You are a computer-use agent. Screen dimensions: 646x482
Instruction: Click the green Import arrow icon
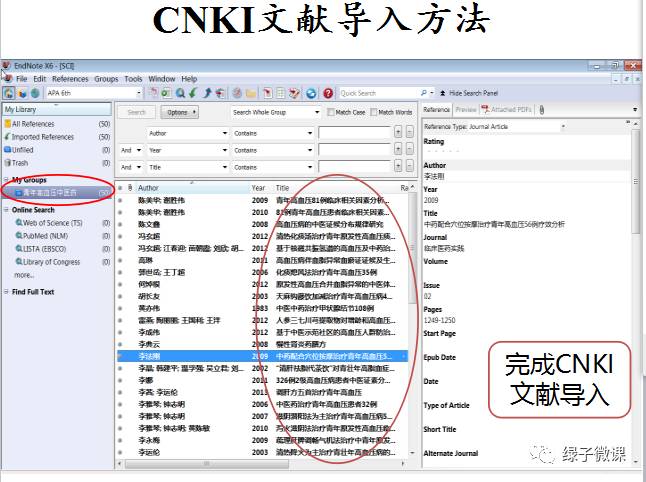click(193, 93)
